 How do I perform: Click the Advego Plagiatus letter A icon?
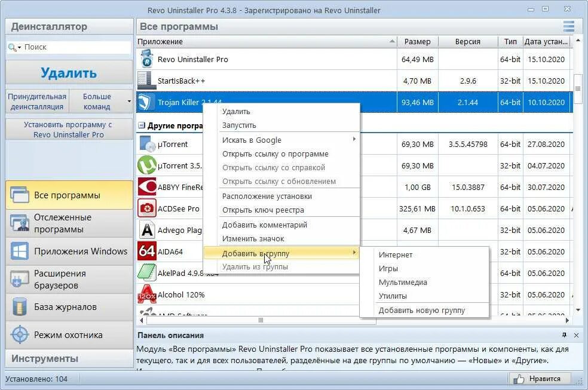147,230
